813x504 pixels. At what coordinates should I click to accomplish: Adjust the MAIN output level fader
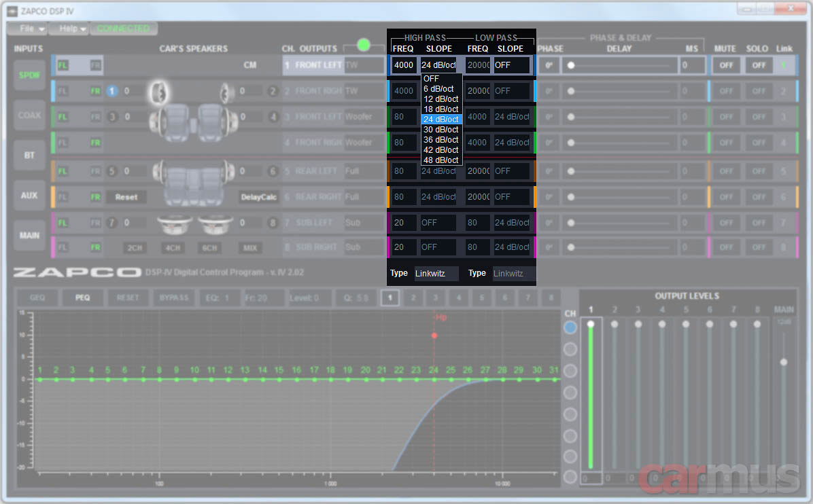click(784, 362)
